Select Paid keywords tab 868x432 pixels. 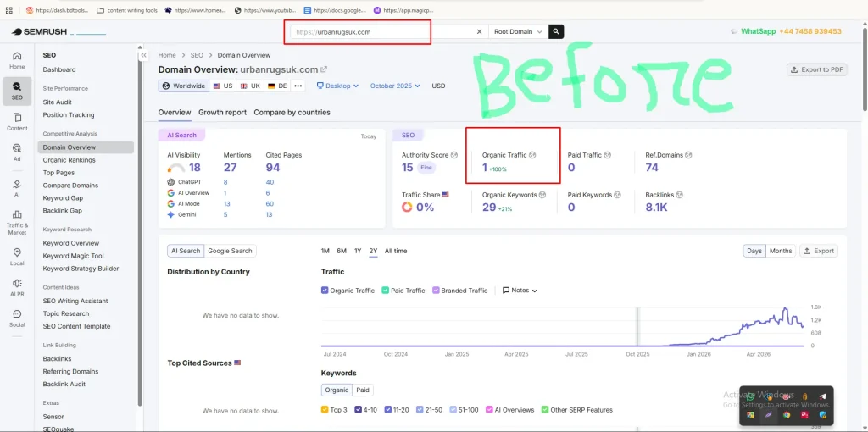[363, 390]
